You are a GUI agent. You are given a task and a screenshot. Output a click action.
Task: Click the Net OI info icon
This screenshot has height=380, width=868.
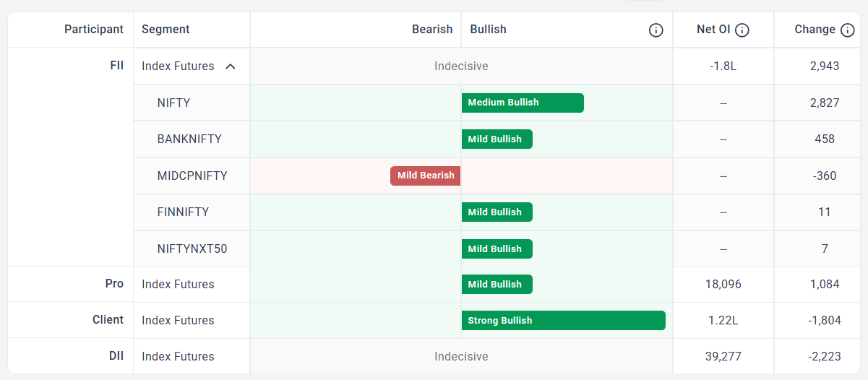click(742, 30)
